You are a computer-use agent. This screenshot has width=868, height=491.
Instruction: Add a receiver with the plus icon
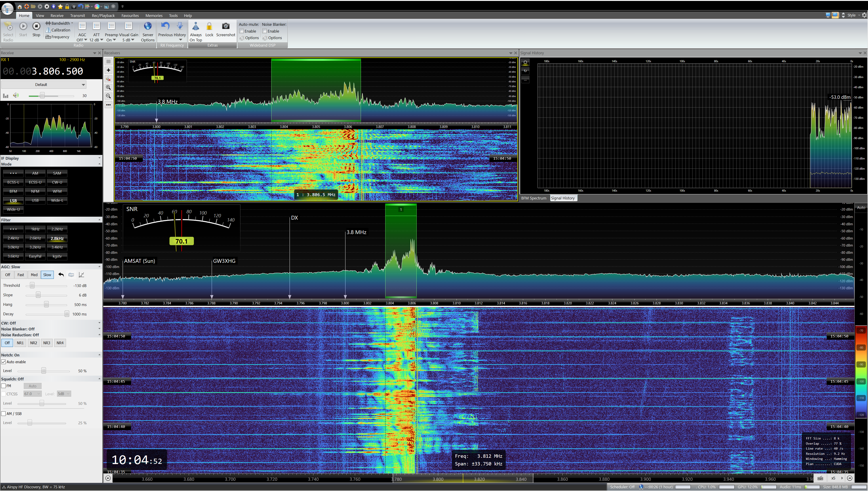coord(108,70)
